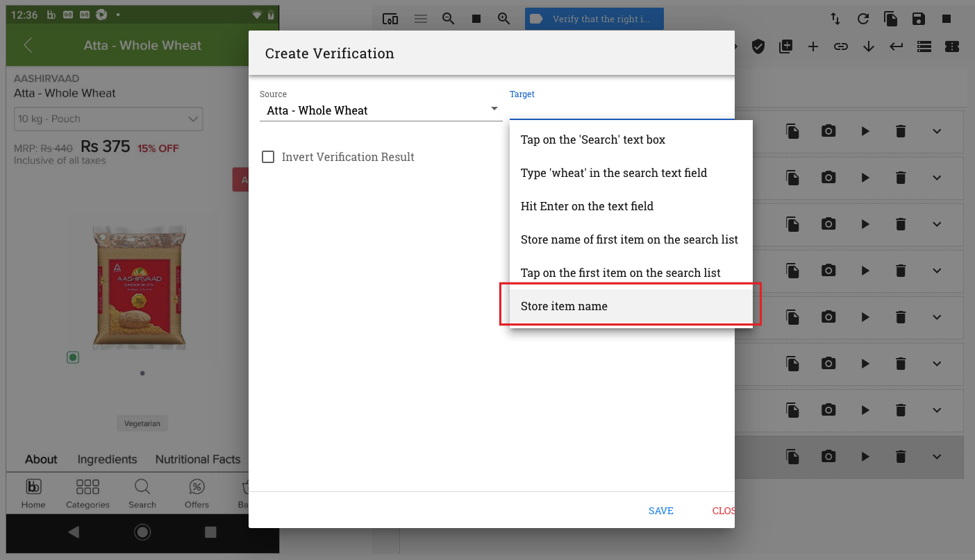Click the ticket icon at toolbar end
975x560 pixels.
tap(952, 46)
